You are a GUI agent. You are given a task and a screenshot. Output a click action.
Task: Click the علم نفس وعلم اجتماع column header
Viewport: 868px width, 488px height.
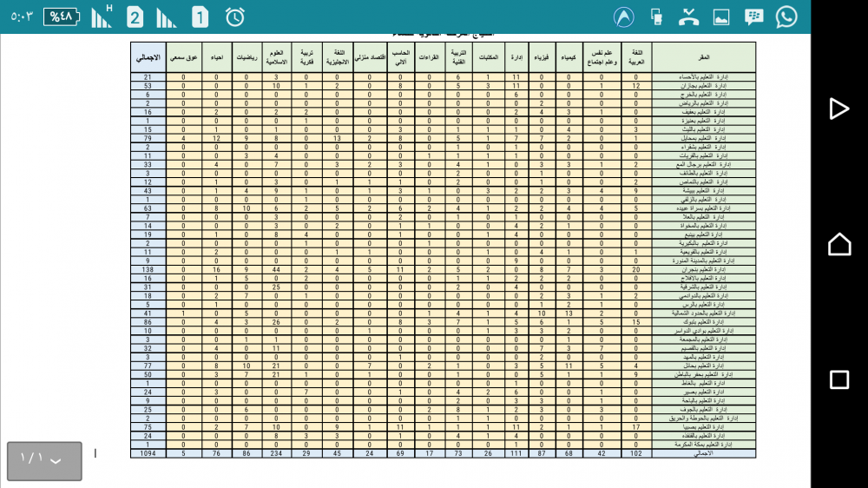602,57
